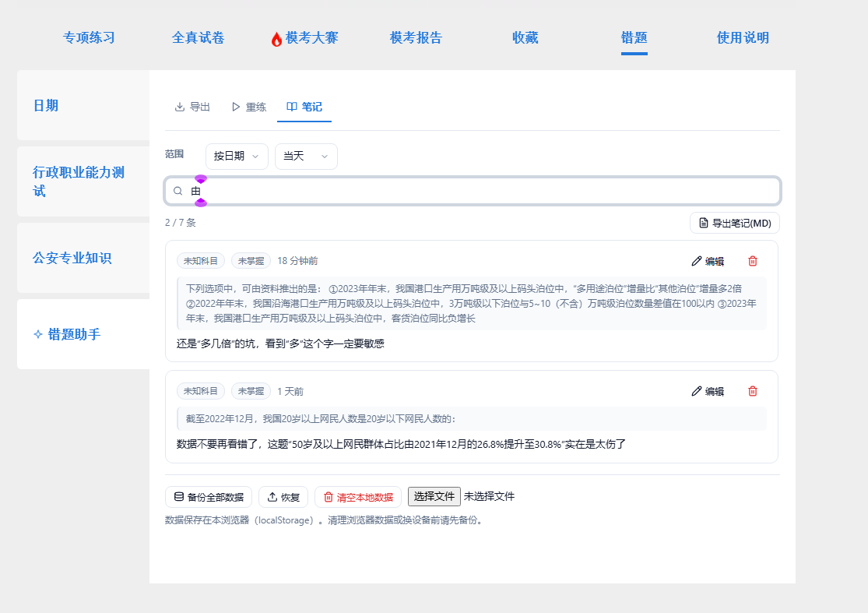Select the 错题 navigation tab
Viewport: 868px width, 613px height.
pyautogui.click(x=634, y=37)
